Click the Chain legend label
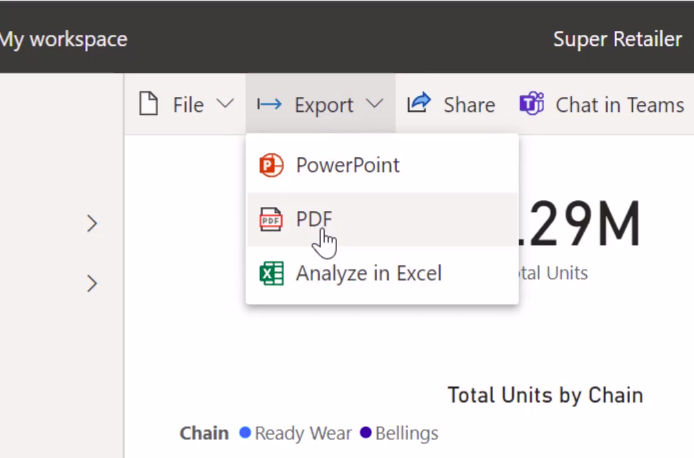The width and height of the screenshot is (694, 458). tap(204, 433)
